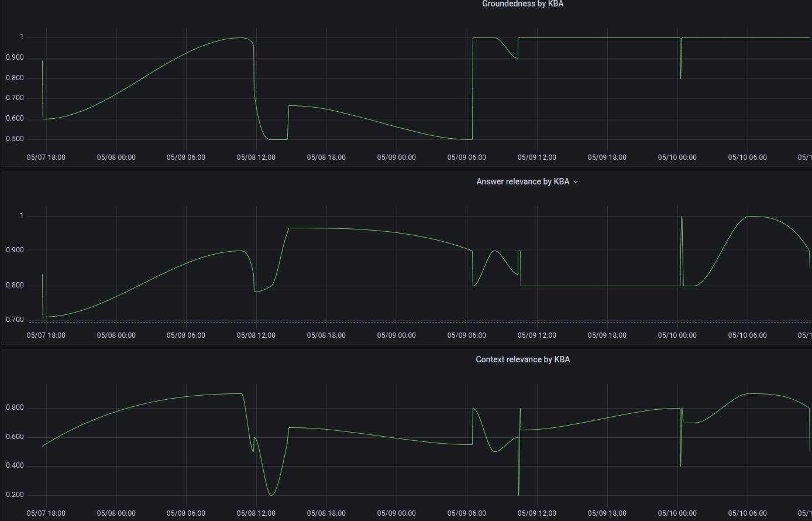This screenshot has width=812, height=521.
Task: Click 05/09 18:00 time label in Answer relevance chart
Action: point(607,335)
